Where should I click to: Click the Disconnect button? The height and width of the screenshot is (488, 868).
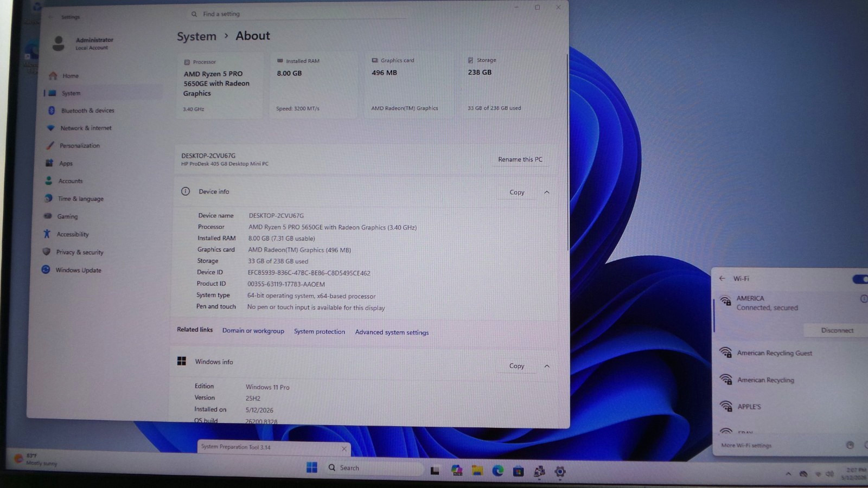pyautogui.click(x=837, y=330)
